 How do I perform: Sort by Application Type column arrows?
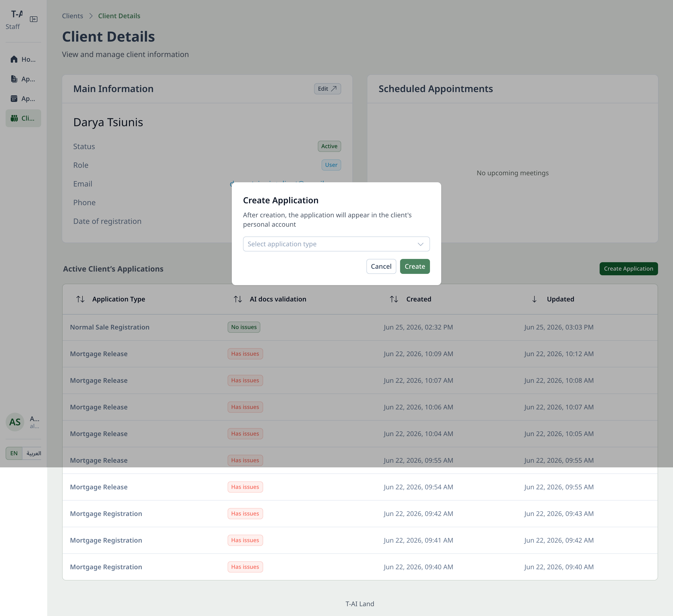(80, 299)
